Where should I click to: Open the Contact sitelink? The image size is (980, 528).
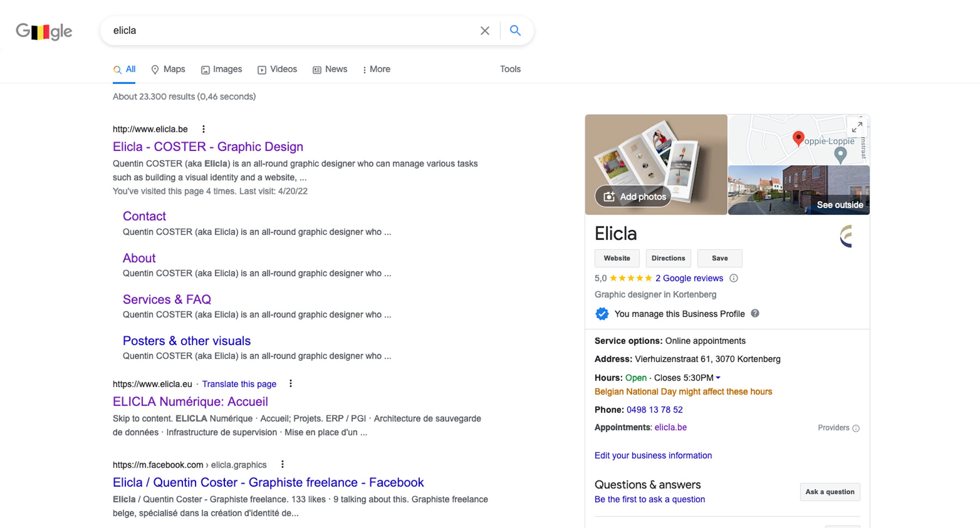[x=144, y=216]
